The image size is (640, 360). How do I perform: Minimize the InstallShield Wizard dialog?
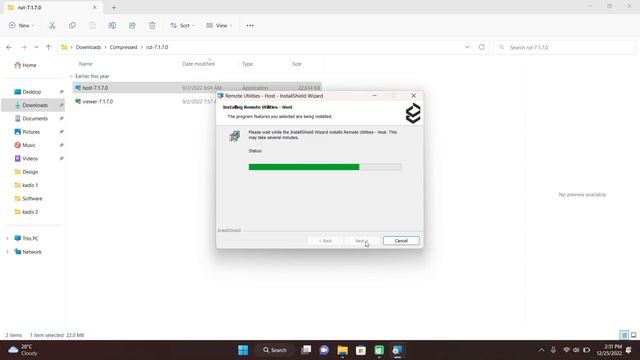(x=375, y=96)
